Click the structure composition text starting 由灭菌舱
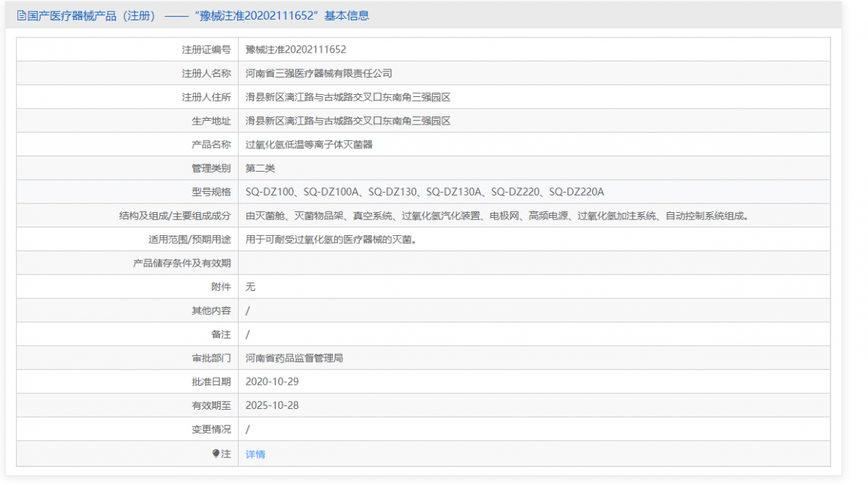Screen dimensions: 868x485 [498, 216]
